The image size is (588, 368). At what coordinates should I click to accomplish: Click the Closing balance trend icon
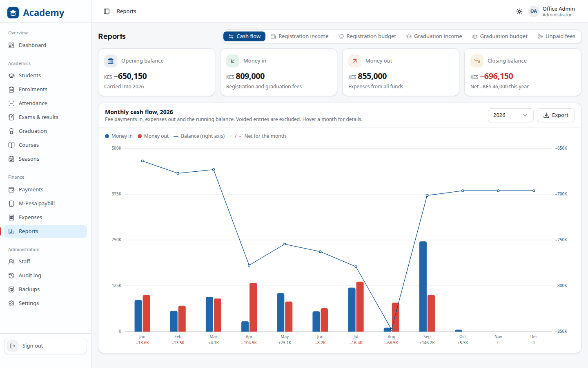pos(477,61)
